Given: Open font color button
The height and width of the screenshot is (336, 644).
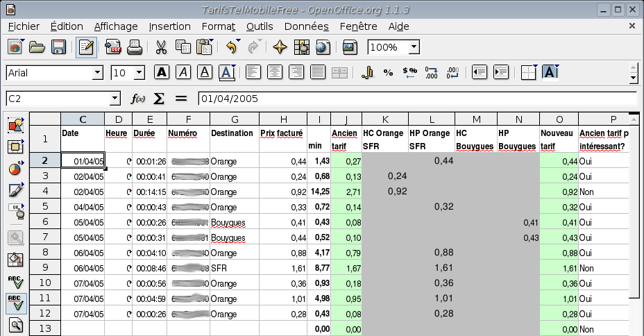Looking at the screenshot, I should (226, 73).
